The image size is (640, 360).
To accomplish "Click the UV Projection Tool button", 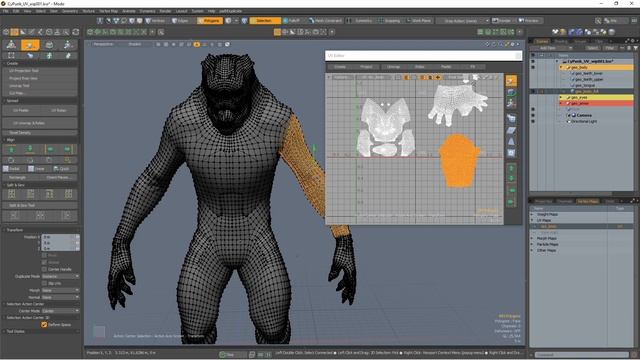I will (40, 71).
